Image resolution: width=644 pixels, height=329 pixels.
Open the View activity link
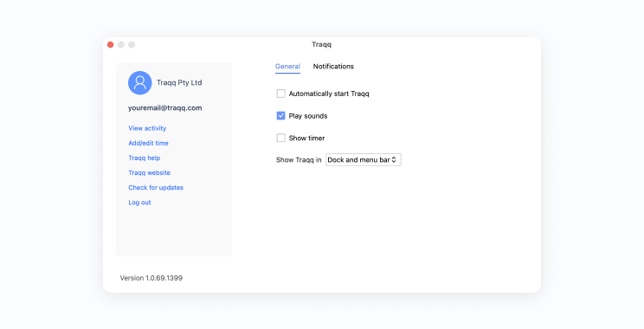147,128
